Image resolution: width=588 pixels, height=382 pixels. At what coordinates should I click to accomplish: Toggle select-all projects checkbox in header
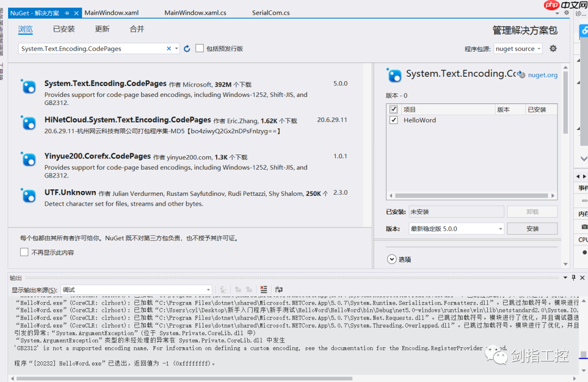pyautogui.click(x=394, y=109)
